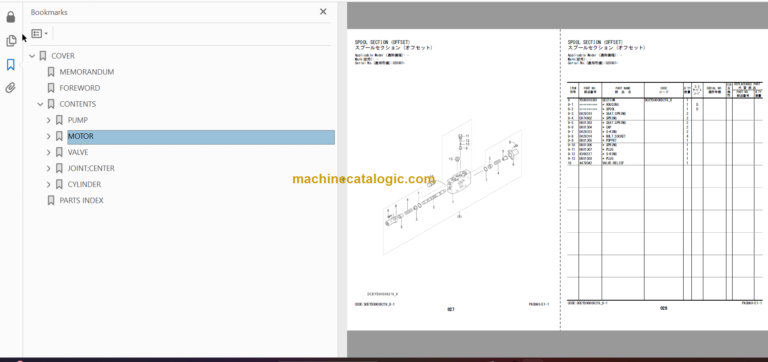Select the CONTENTS bookmark
768x362 pixels.
78,104
